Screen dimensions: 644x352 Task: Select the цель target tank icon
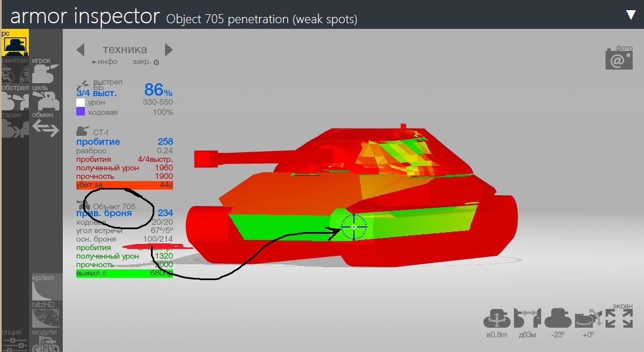coord(46,97)
